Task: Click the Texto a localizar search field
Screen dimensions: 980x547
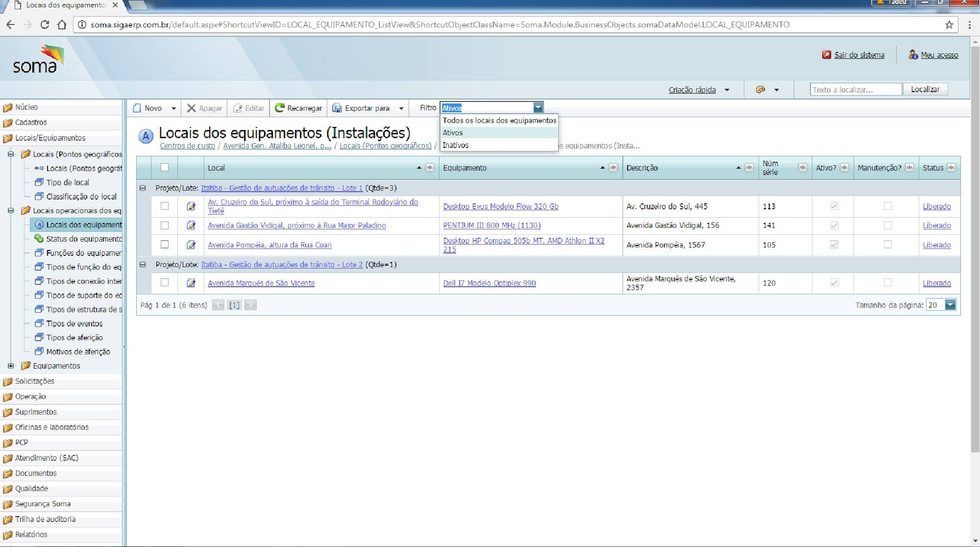Action: (x=855, y=90)
